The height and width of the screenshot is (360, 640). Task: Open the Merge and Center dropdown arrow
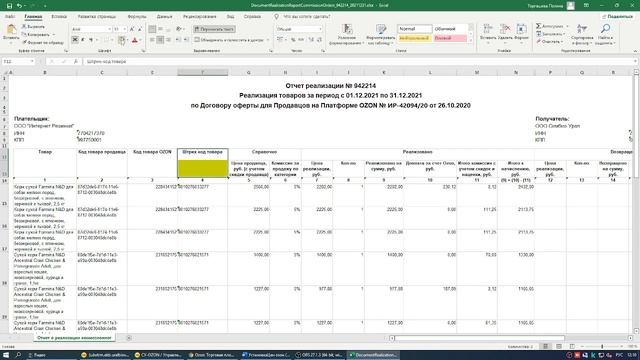click(268, 40)
